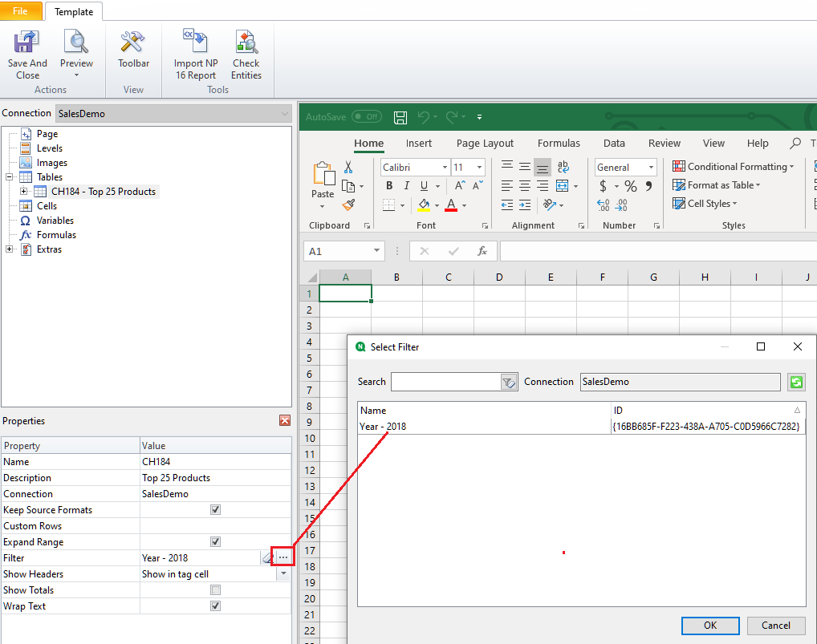Open the Show Headers dropdown
The height and width of the screenshot is (644, 817).
pyautogui.click(x=284, y=574)
